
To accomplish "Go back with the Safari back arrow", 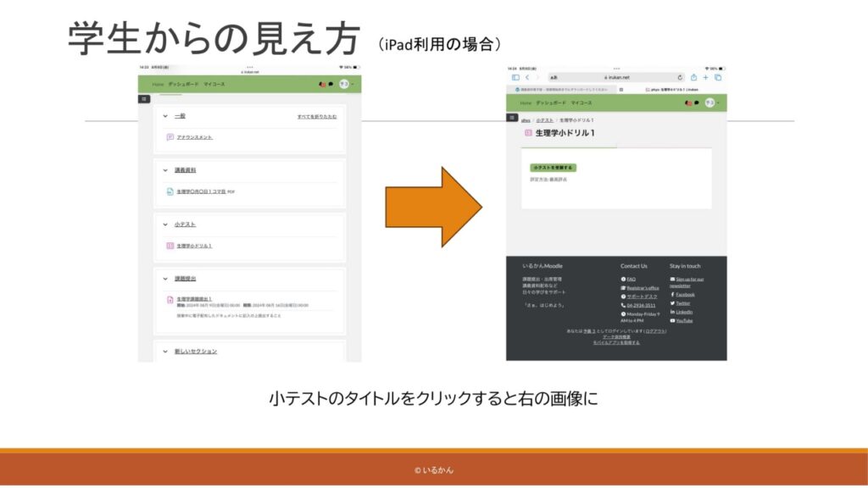I will (x=526, y=77).
